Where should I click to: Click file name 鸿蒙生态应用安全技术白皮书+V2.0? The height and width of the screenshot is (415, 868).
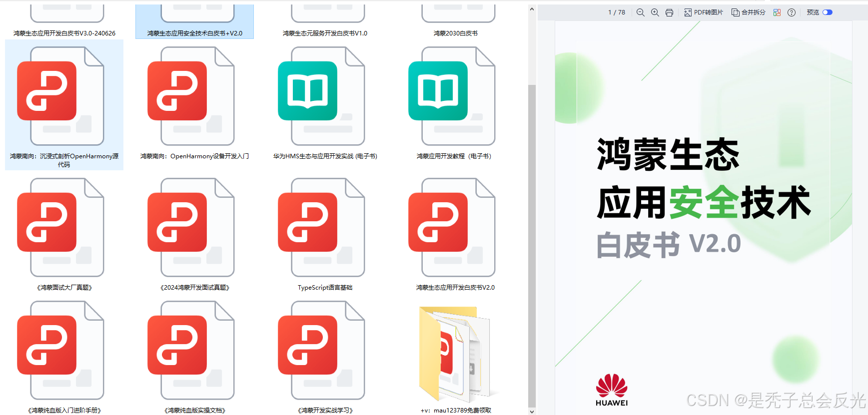pos(195,33)
